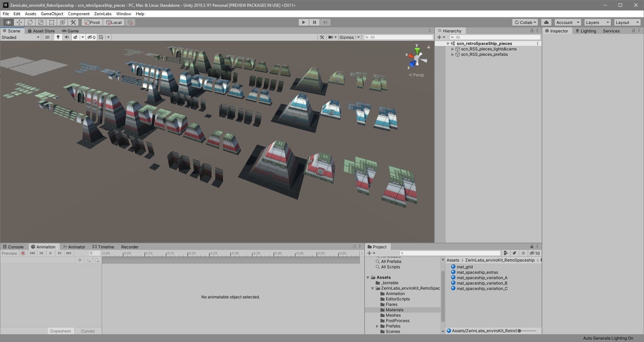This screenshot has width=644, height=342.
Task: Open Cloud services button
Action: (x=546, y=22)
